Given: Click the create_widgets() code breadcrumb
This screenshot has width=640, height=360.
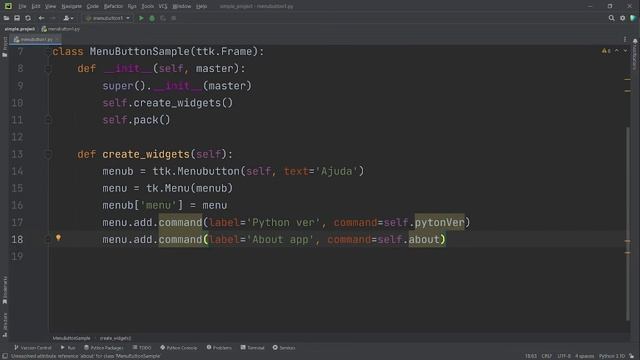Looking at the screenshot, I should [116, 338].
